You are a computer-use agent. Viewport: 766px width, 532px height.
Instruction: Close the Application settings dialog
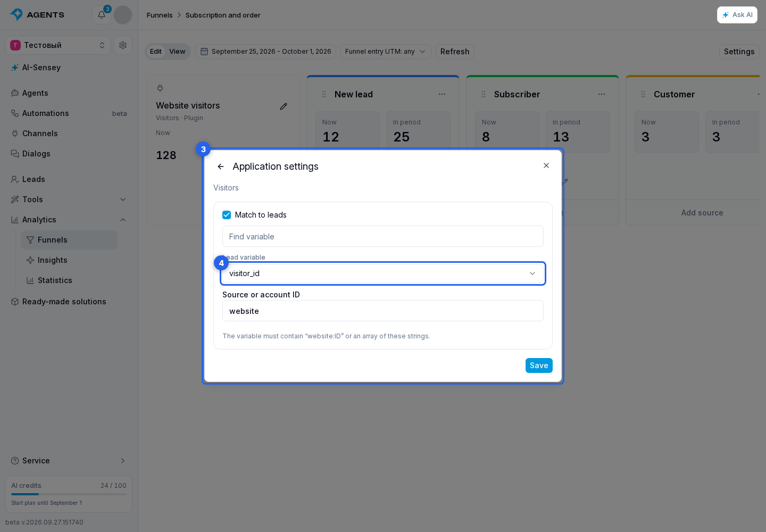[x=546, y=165]
